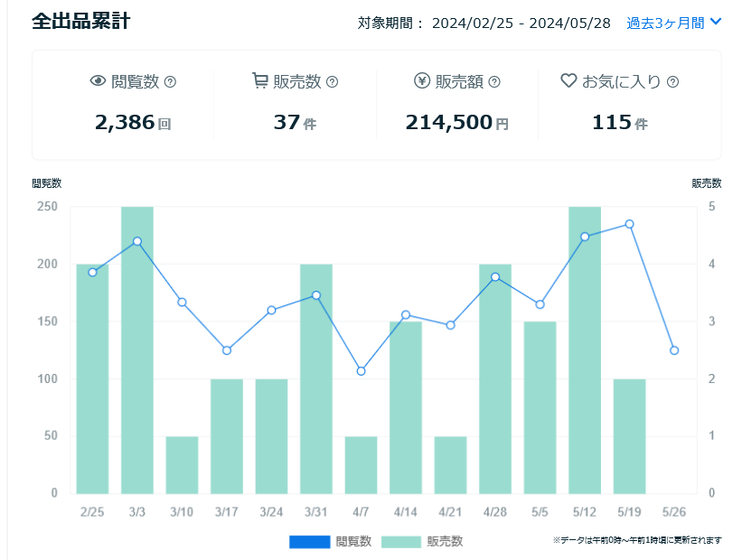
Task: Open the help tooltip for お気に入り
Action: click(671, 81)
